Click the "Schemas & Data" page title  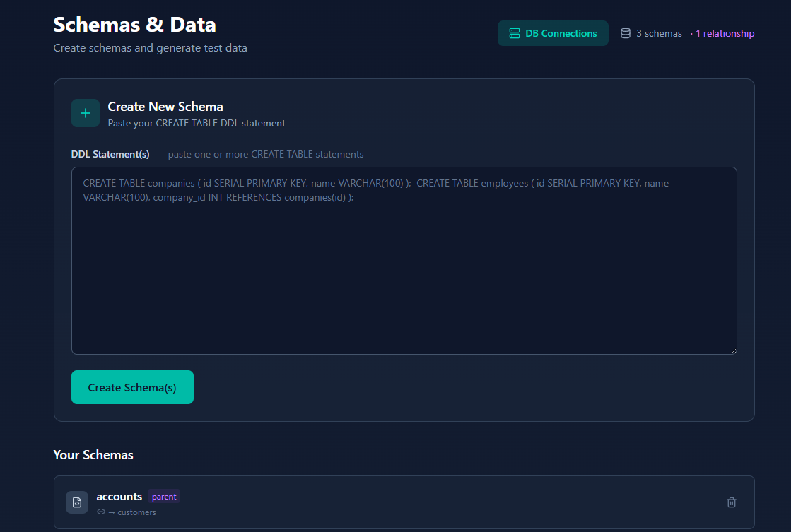(x=134, y=24)
